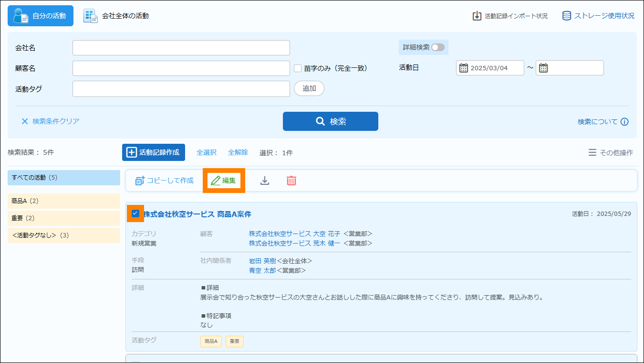Click コピーして作成 copy icon
The height and width of the screenshot is (363, 644).
[x=140, y=181]
